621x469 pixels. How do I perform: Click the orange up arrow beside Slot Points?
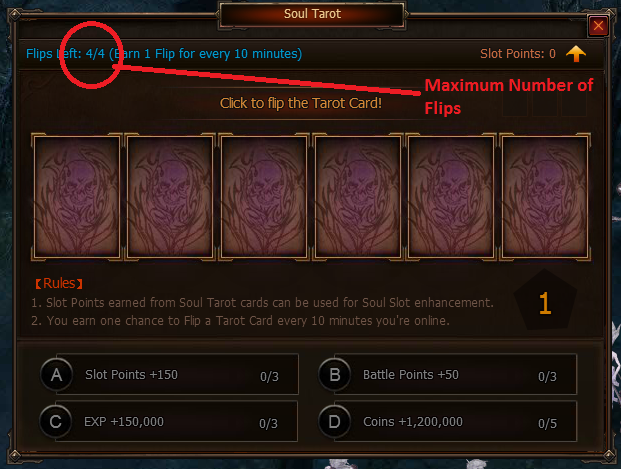coord(576,54)
